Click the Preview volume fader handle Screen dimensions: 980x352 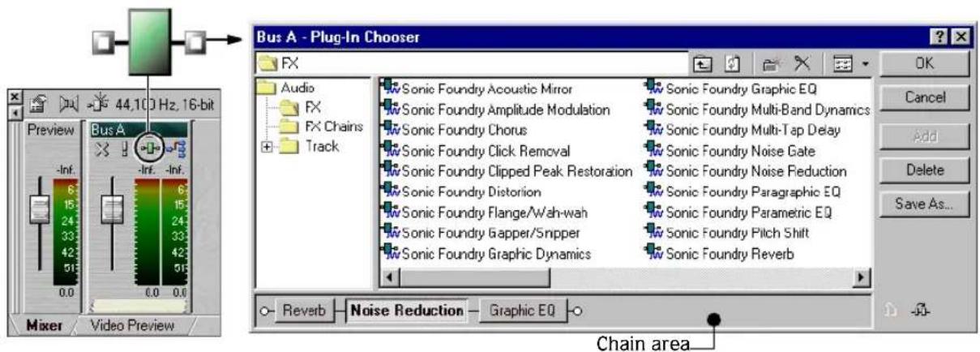point(41,210)
